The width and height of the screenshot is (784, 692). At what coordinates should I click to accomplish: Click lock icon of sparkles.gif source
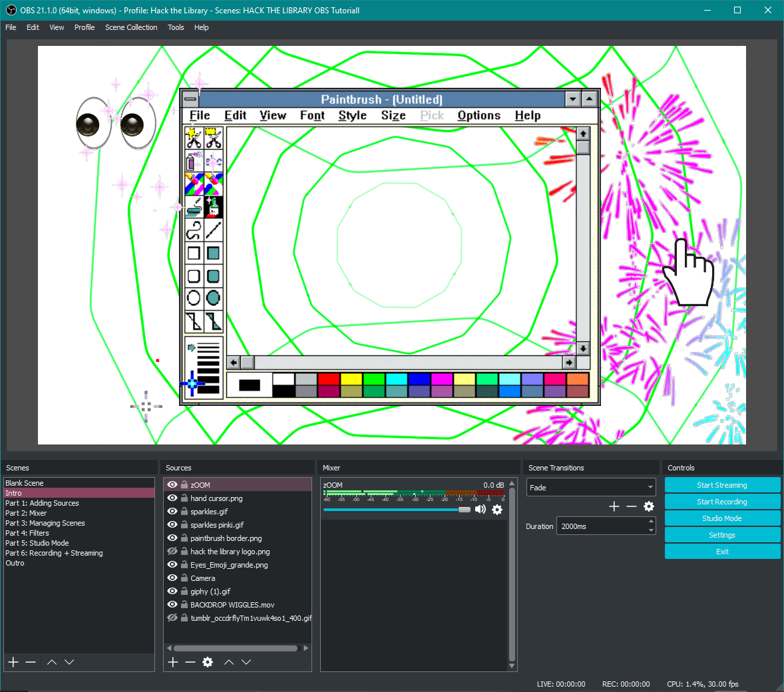tap(184, 512)
